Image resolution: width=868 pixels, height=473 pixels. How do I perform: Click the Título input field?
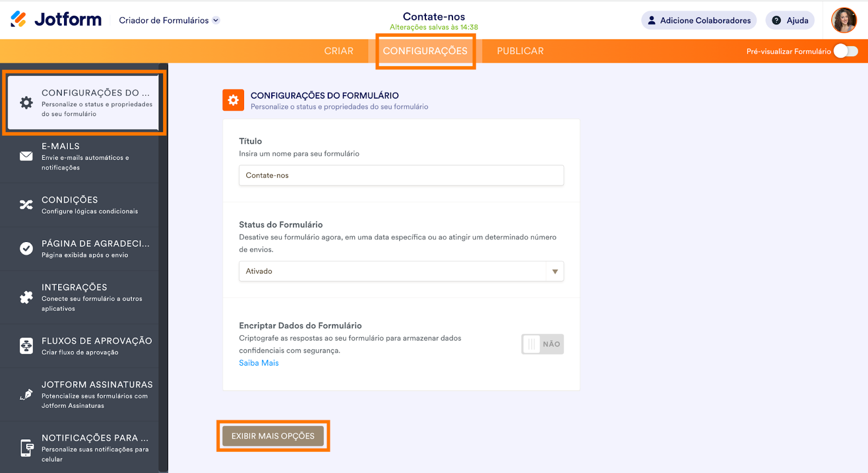click(401, 175)
